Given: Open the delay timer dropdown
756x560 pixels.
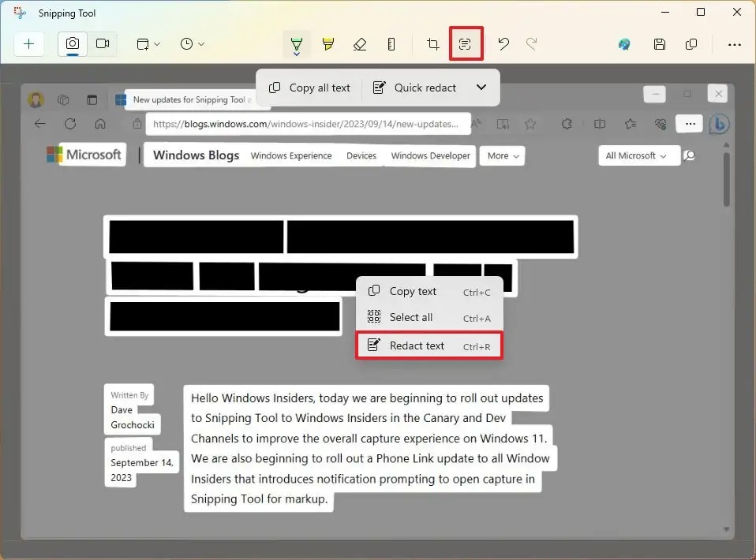Looking at the screenshot, I should pyautogui.click(x=191, y=44).
